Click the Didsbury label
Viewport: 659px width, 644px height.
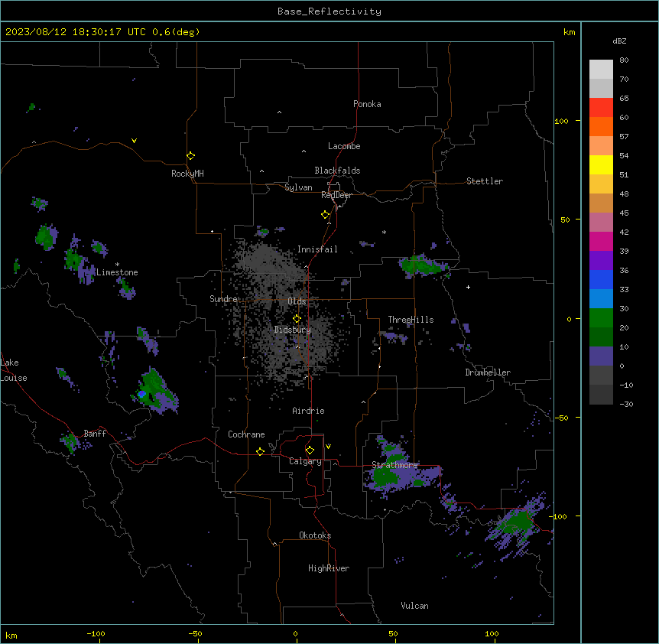(293, 330)
